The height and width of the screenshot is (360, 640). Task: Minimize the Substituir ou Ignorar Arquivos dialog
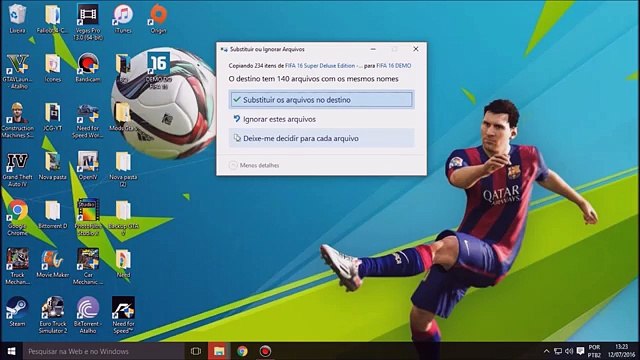(373, 49)
